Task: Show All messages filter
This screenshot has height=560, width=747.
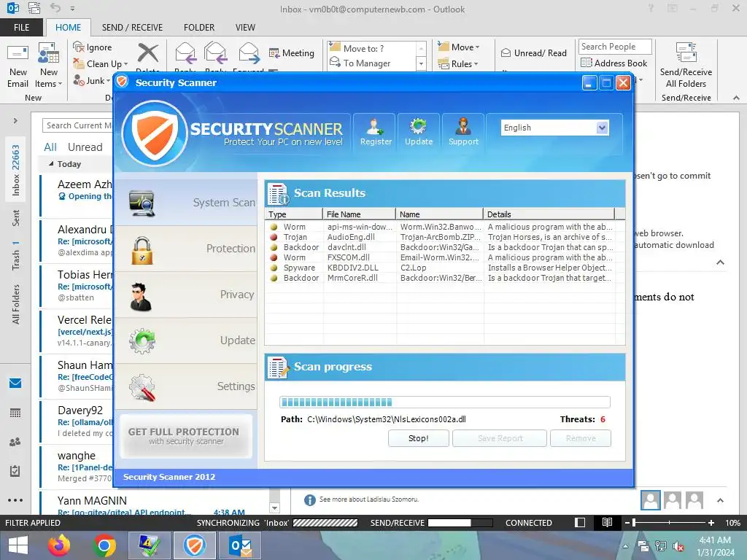Action: pyautogui.click(x=50, y=147)
